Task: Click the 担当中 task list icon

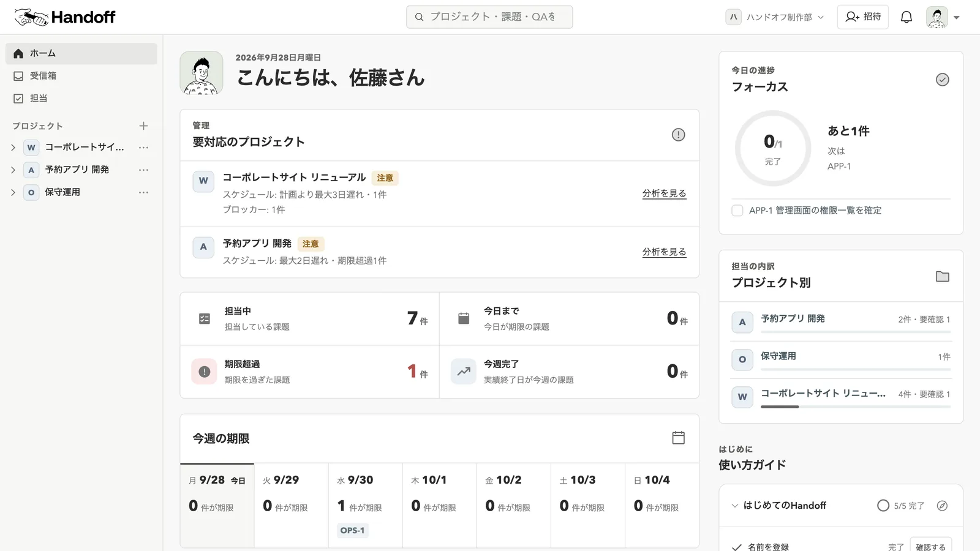Action: click(205, 318)
